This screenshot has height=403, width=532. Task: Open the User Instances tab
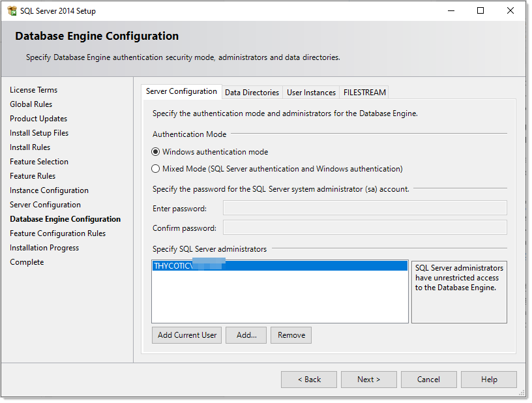coord(311,93)
